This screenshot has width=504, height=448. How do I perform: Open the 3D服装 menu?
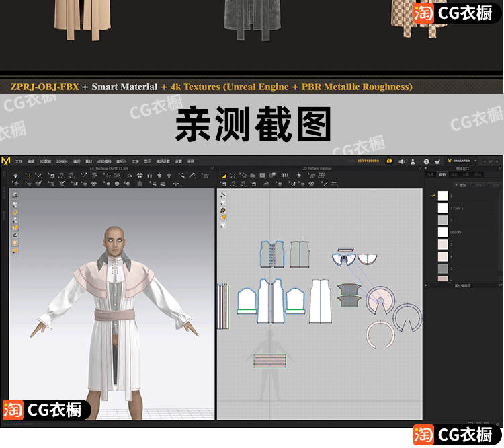point(45,161)
